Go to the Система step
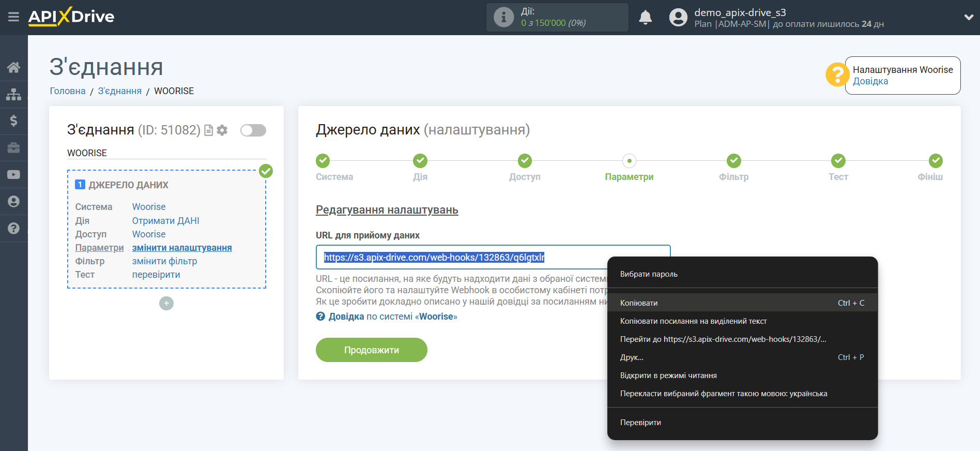The image size is (980, 451). point(323,161)
